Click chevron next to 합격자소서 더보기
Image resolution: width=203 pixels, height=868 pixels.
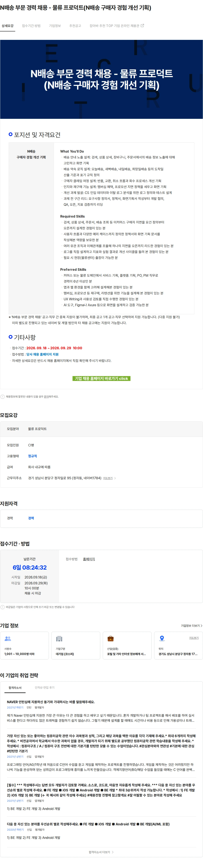pyautogui.click(x=112, y=852)
